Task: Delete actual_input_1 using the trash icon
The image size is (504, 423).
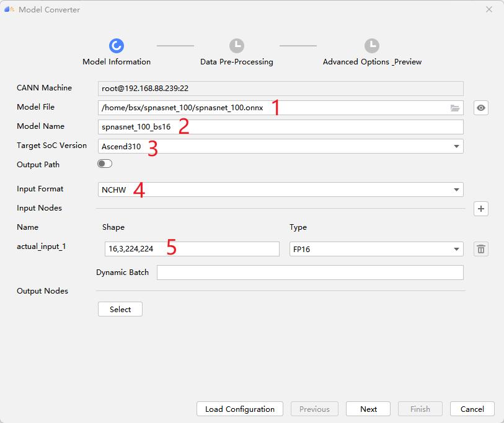Action: (480, 249)
